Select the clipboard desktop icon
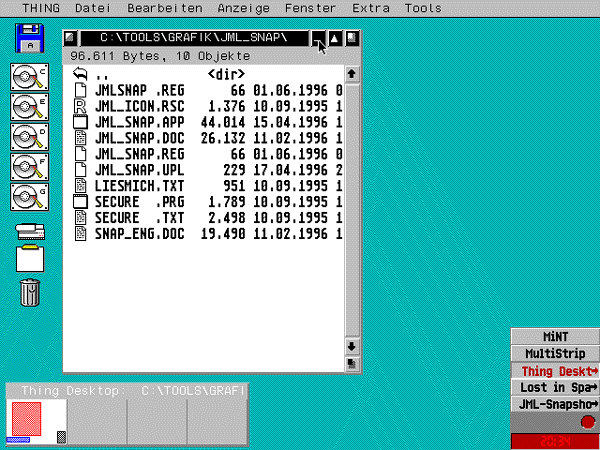This screenshot has height=450, width=600. point(31,259)
